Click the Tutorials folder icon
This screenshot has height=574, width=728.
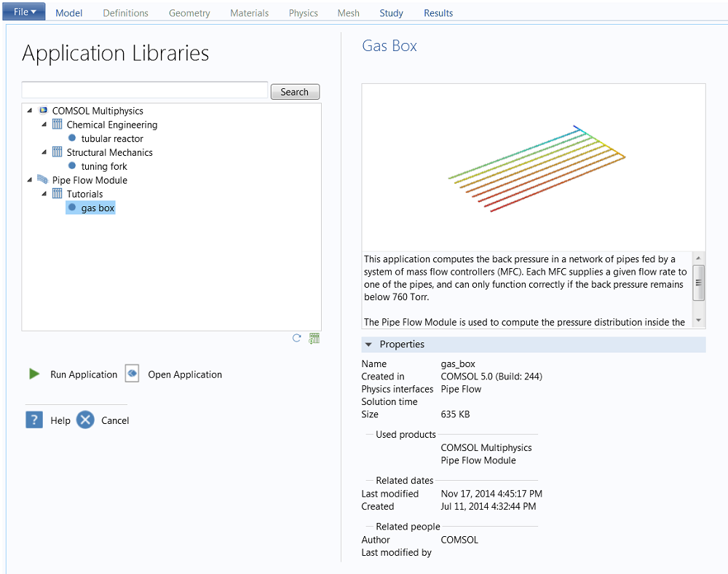coord(57,194)
